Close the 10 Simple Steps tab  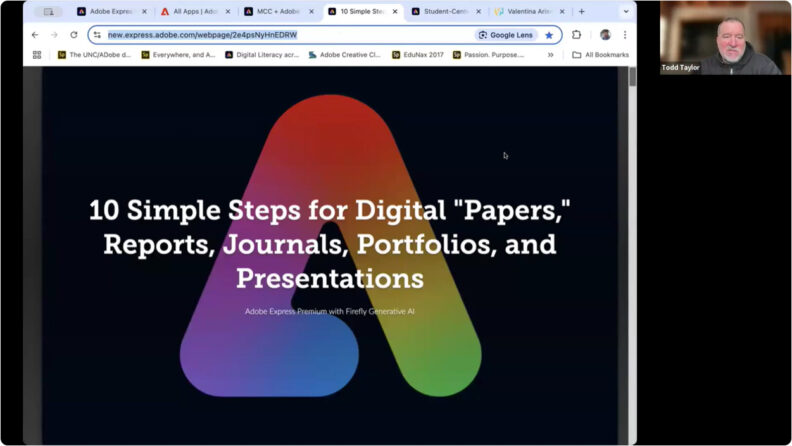(x=395, y=11)
